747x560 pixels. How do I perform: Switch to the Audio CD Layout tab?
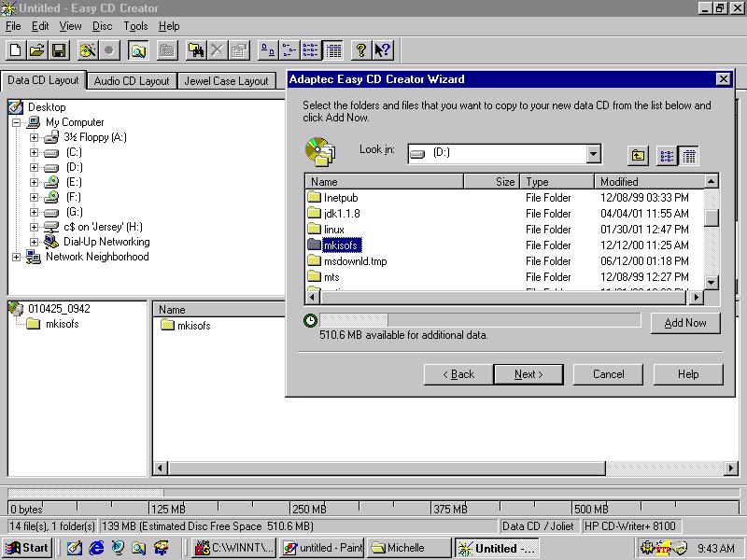point(132,81)
